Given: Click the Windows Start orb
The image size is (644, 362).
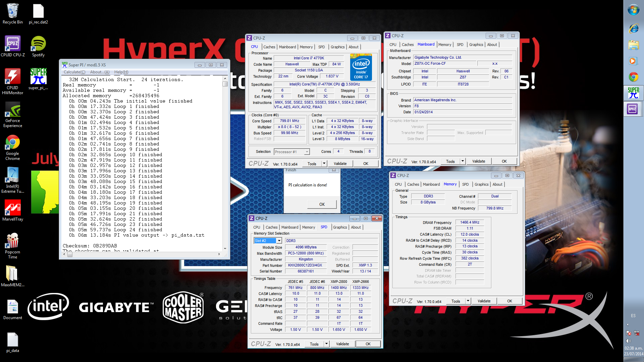Looking at the screenshot, I should (633, 10).
